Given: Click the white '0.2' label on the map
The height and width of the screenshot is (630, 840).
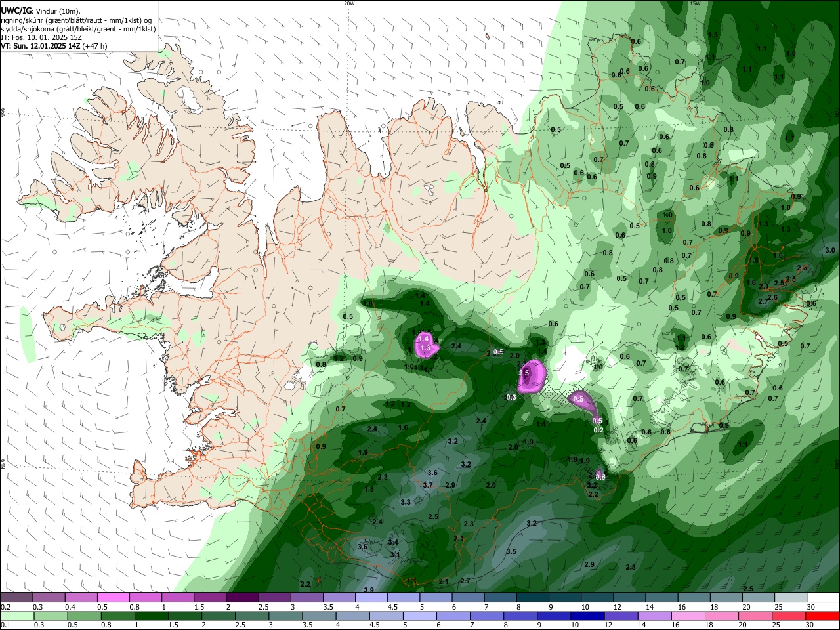Looking at the screenshot, I should pos(598,430).
